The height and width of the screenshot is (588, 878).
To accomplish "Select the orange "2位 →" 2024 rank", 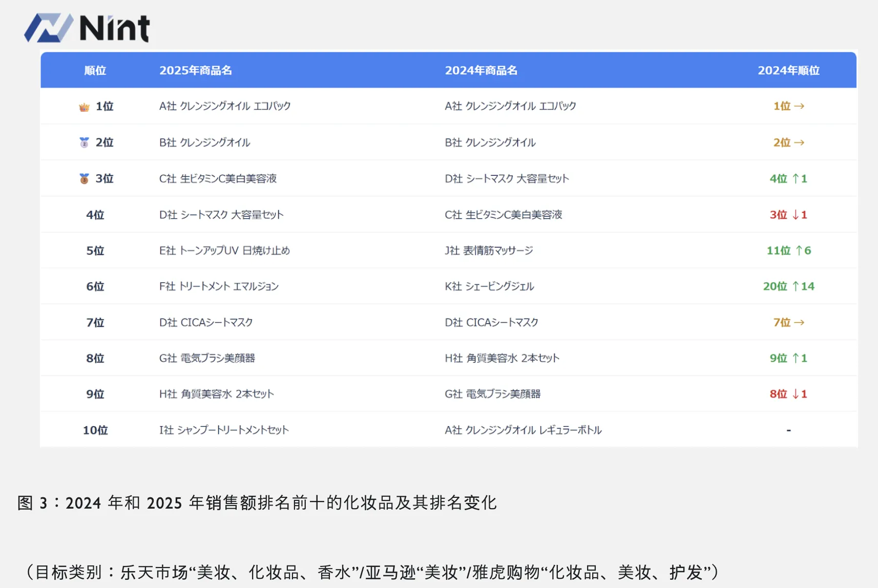I will tap(788, 142).
